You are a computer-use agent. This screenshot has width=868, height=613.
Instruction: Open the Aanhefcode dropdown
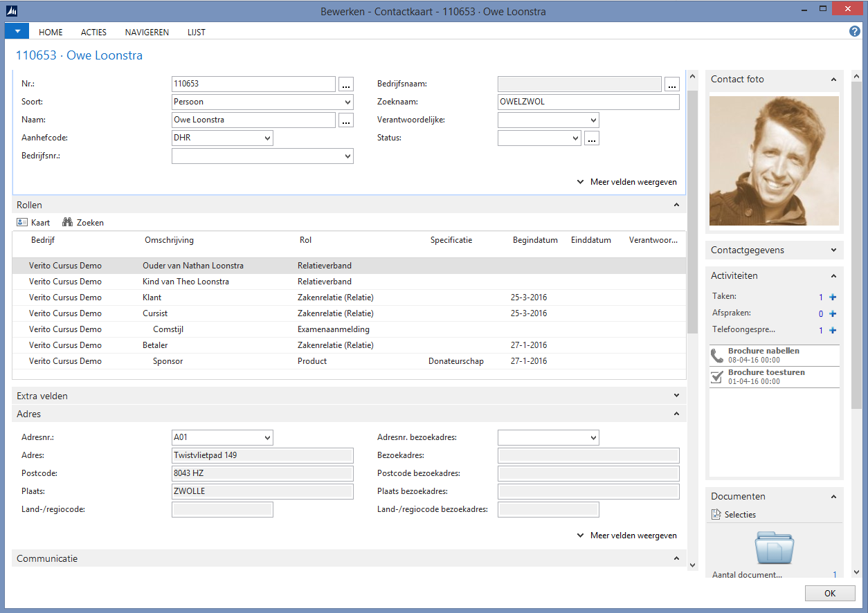[x=267, y=138]
